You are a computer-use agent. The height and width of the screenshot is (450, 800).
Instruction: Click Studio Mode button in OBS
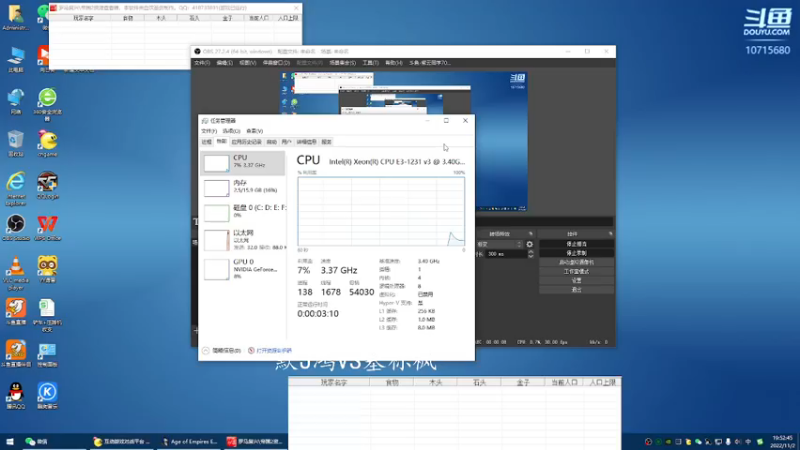pos(577,271)
